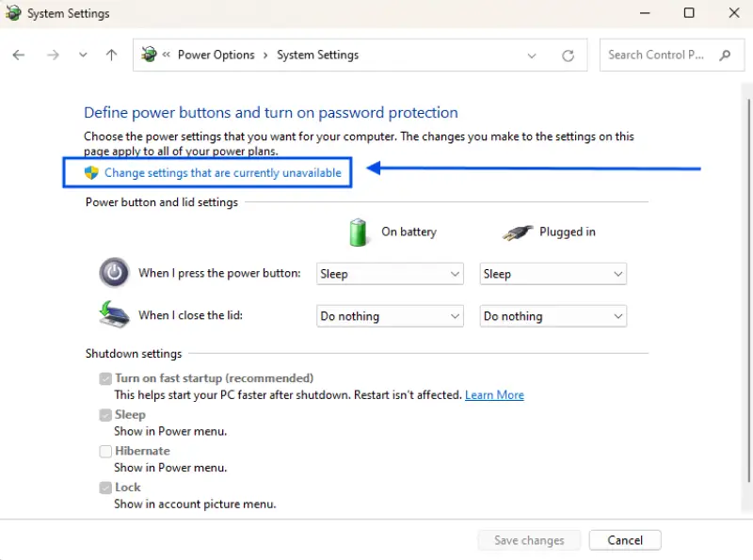This screenshot has height=560, width=753.
Task: Click the Control Panel icon in the address bar
Action: coord(149,55)
